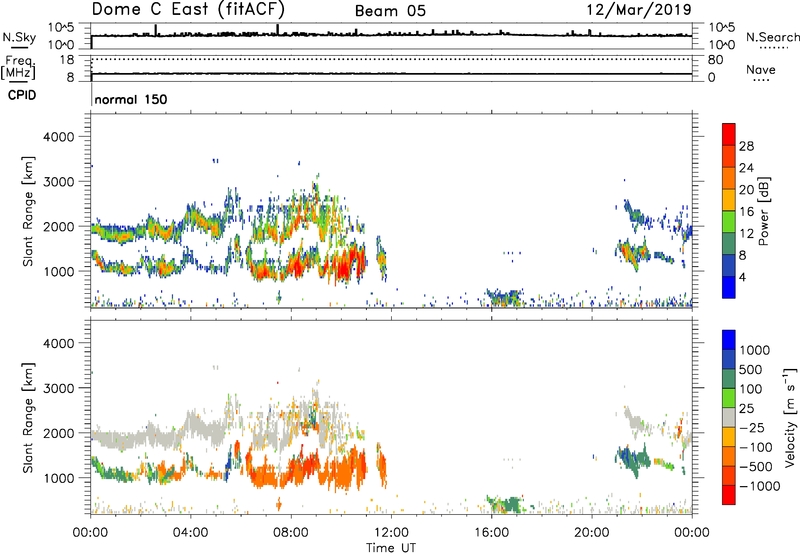This screenshot has height=554, width=800.
Task: Click the "CPID" row label
Action: pyautogui.click(x=22, y=95)
